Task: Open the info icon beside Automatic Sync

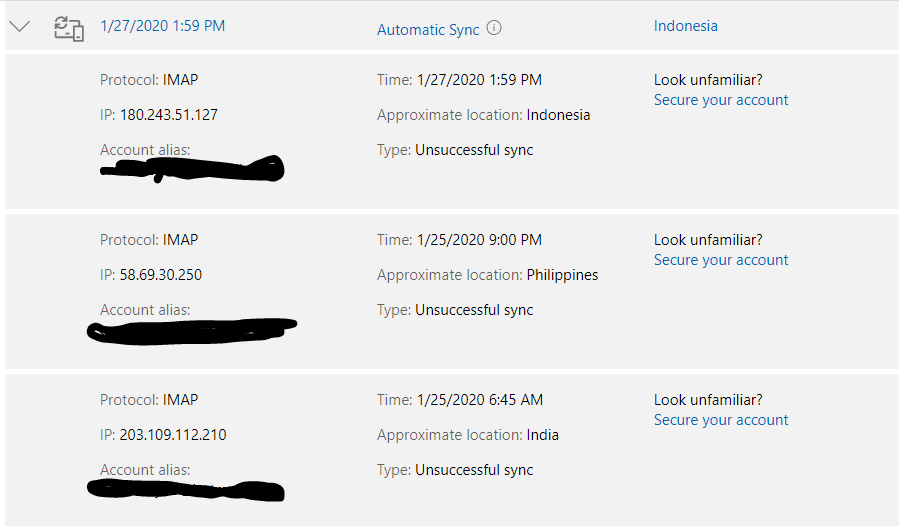Action: tap(494, 28)
